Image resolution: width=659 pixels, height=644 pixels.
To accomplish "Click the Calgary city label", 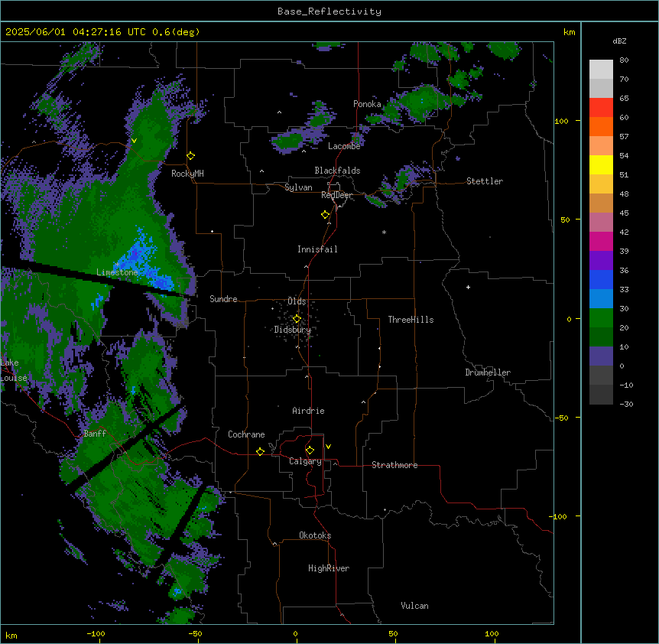I will tap(306, 461).
